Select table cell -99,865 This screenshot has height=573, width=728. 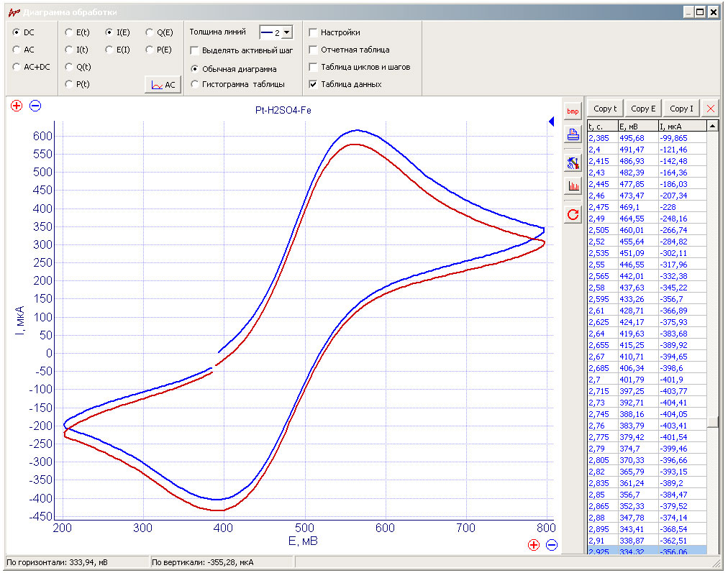click(x=683, y=138)
